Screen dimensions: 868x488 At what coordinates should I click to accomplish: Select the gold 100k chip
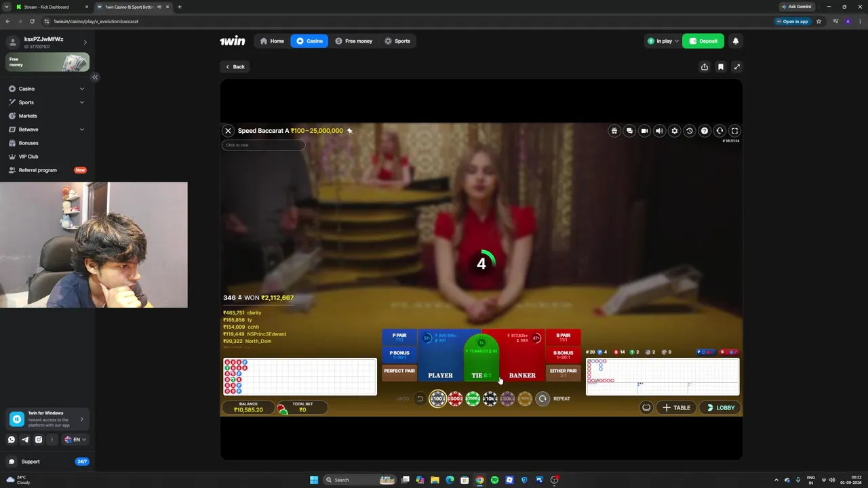525,399
